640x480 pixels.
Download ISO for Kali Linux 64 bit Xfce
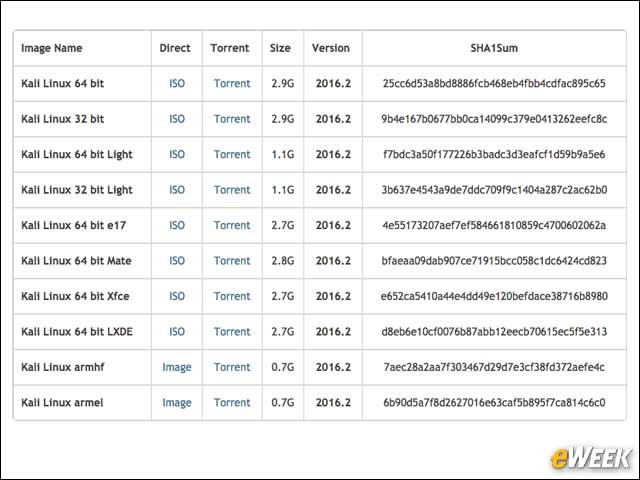click(177, 296)
